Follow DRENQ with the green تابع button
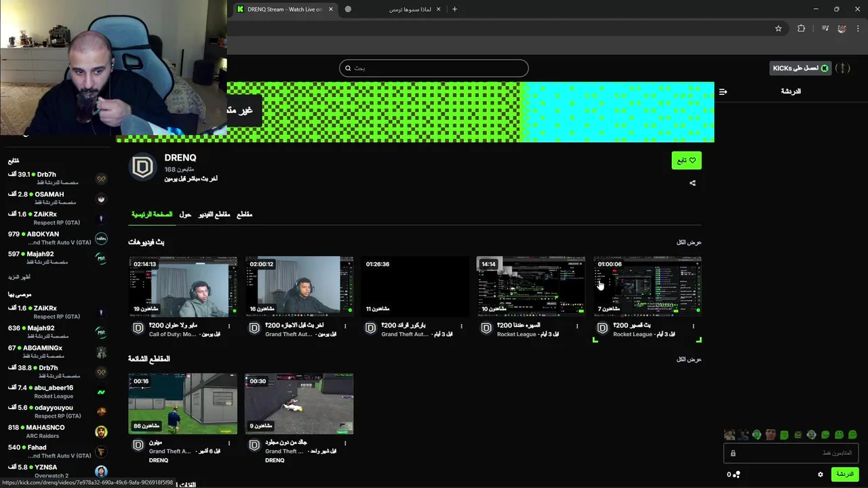The height and width of the screenshot is (488, 868). tap(686, 161)
